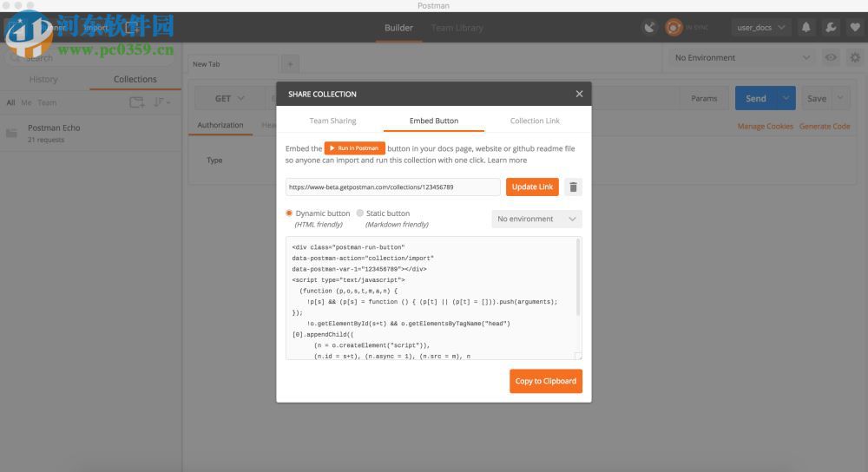
Task: Open the Postman Echo collection
Action: [91, 133]
